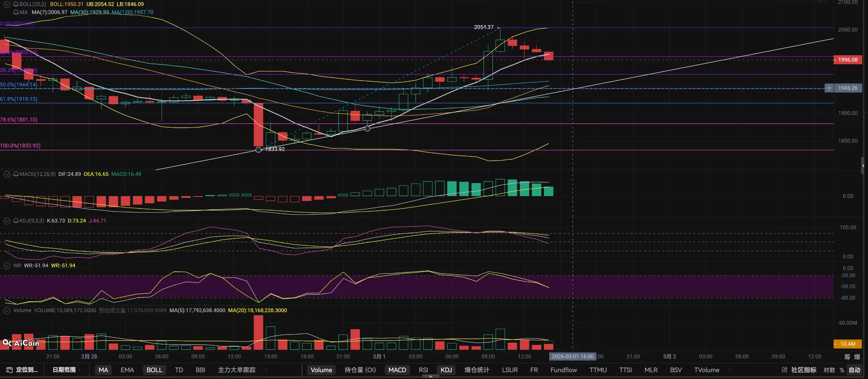The width and height of the screenshot is (868, 379).
Task: Enable the 持仓量 (OI) sub-indicator
Action: pyautogui.click(x=360, y=370)
